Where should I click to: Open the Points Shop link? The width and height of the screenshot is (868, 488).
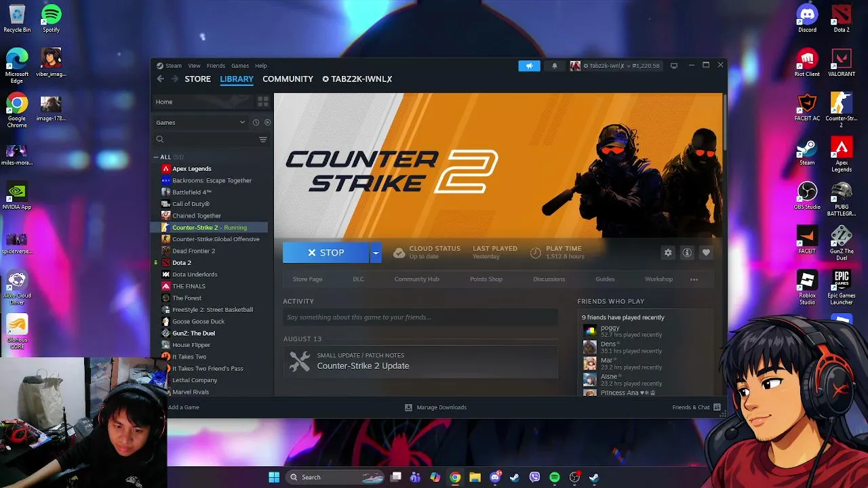486,279
